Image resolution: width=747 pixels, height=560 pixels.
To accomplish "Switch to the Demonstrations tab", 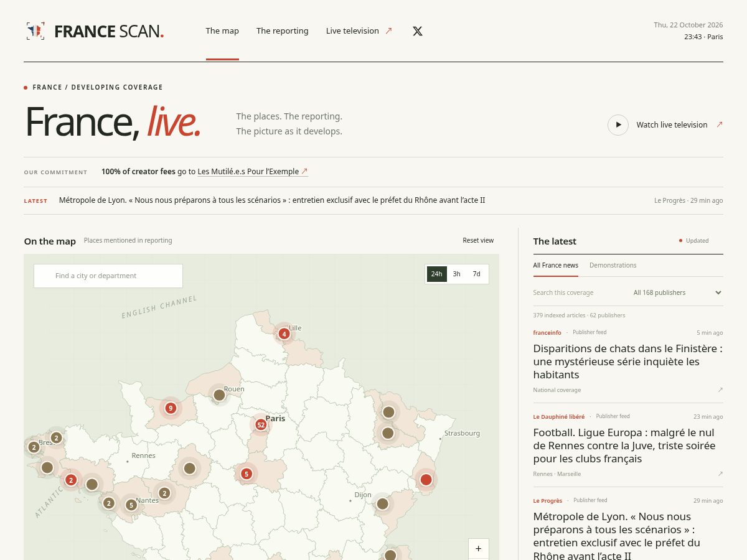I will [x=613, y=265].
